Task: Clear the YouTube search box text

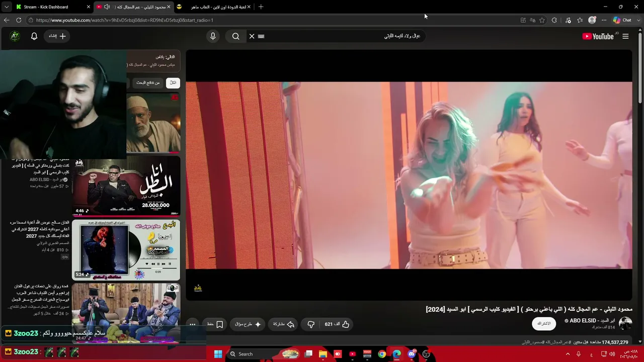Action: (252, 36)
